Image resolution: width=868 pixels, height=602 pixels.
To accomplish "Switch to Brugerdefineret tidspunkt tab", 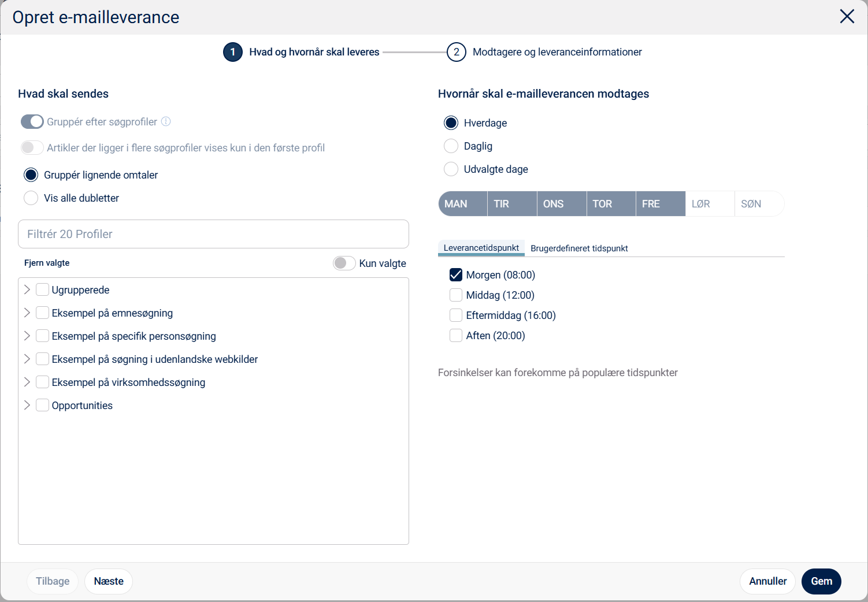I will pyautogui.click(x=579, y=248).
